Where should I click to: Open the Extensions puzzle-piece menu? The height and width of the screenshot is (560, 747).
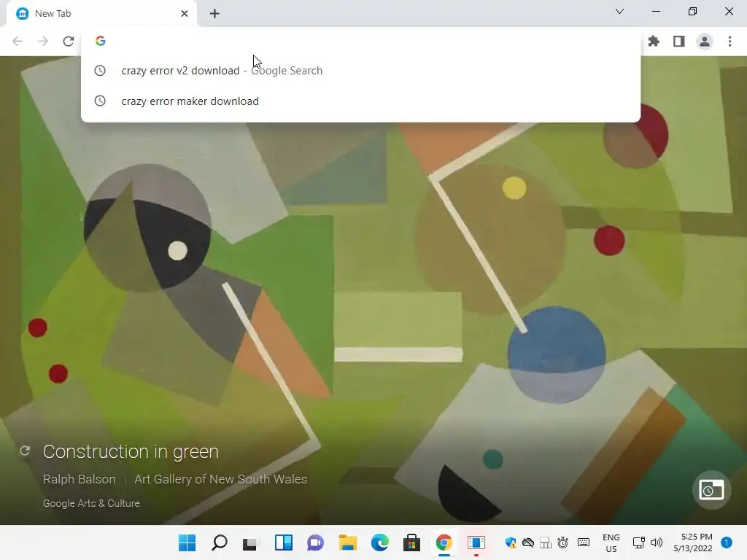click(x=654, y=42)
